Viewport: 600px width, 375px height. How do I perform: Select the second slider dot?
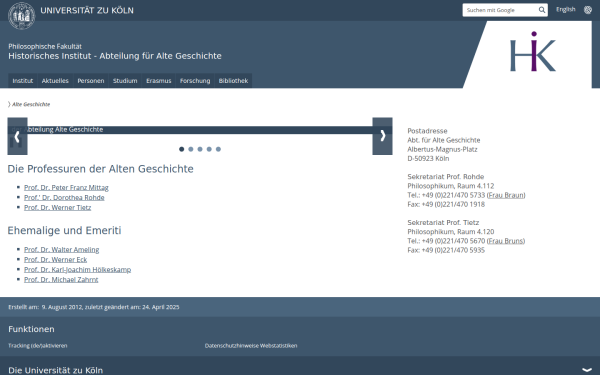coord(191,149)
